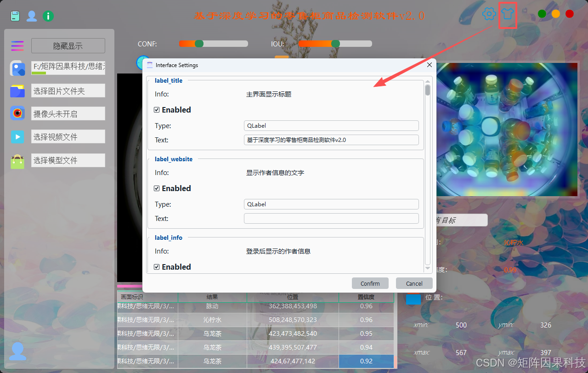Open the settings gear icon at top right
Viewport: 588px width, 373px height.
(488, 14)
